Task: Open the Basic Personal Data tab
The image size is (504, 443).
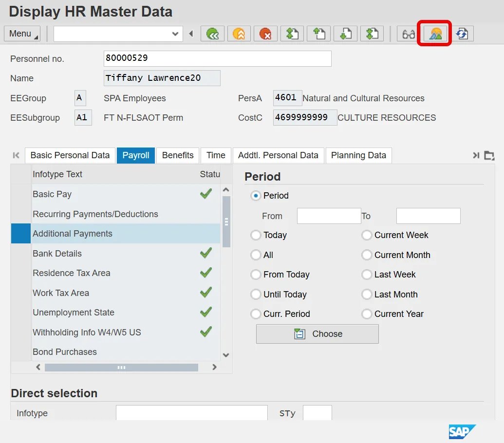Action: tap(70, 155)
